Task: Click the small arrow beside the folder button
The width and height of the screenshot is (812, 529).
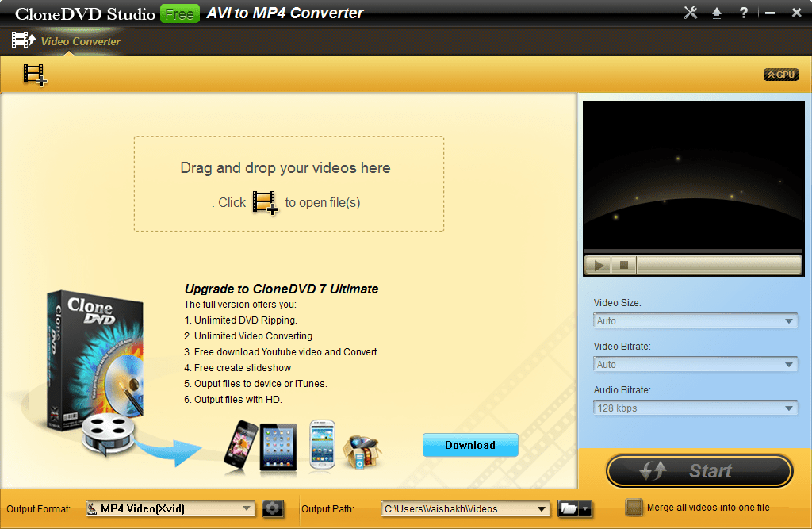Action: point(586,509)
